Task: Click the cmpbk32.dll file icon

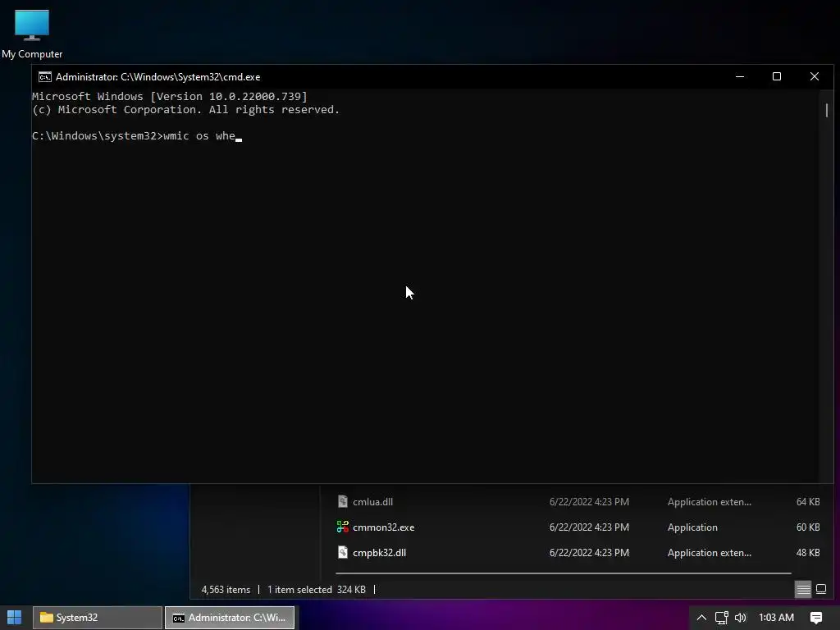Action: [343, 552]
